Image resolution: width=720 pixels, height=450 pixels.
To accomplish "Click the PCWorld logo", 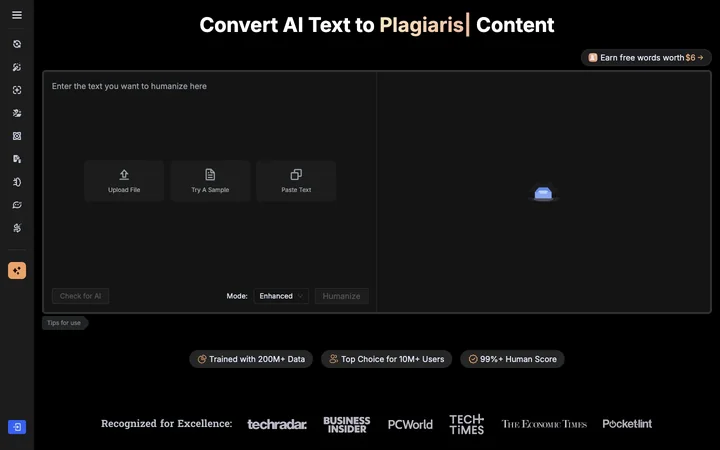I will [x=410, y=424].
